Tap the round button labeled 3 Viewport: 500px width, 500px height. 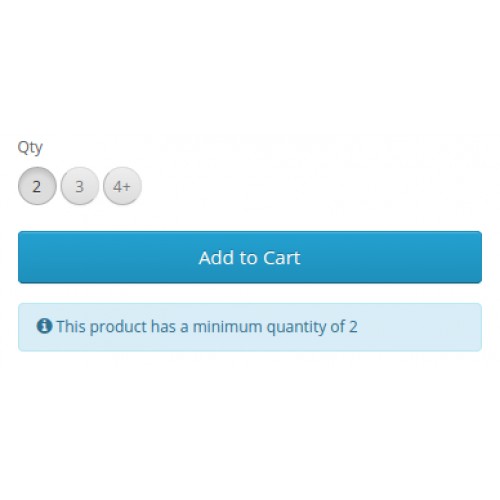pos(80,186)
